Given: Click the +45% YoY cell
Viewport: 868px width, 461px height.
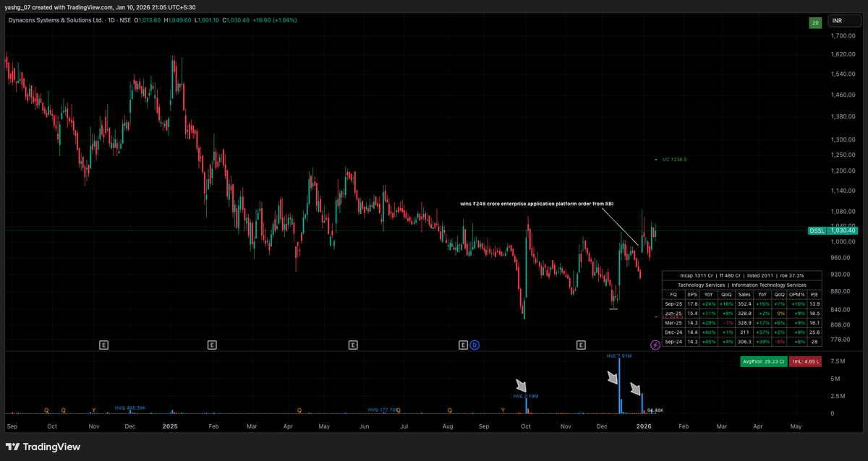Looking at the screenshot, I should (708, 342).
